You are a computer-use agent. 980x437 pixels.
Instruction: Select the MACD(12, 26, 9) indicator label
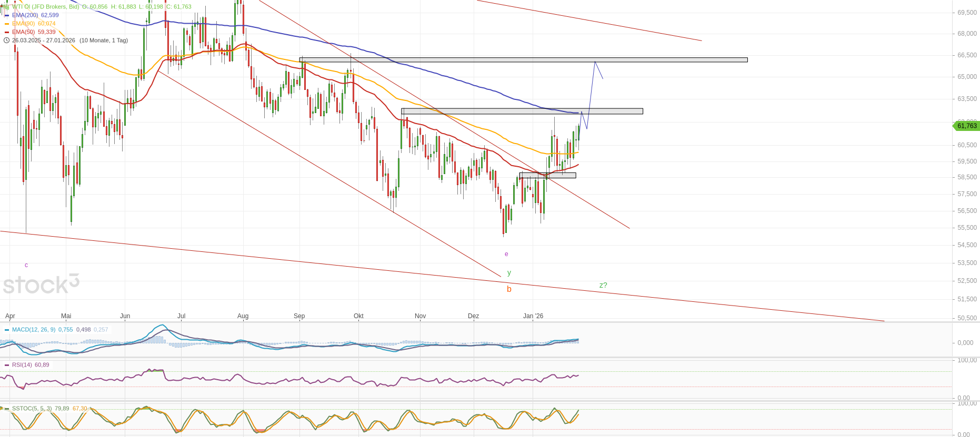click(34, 330)
